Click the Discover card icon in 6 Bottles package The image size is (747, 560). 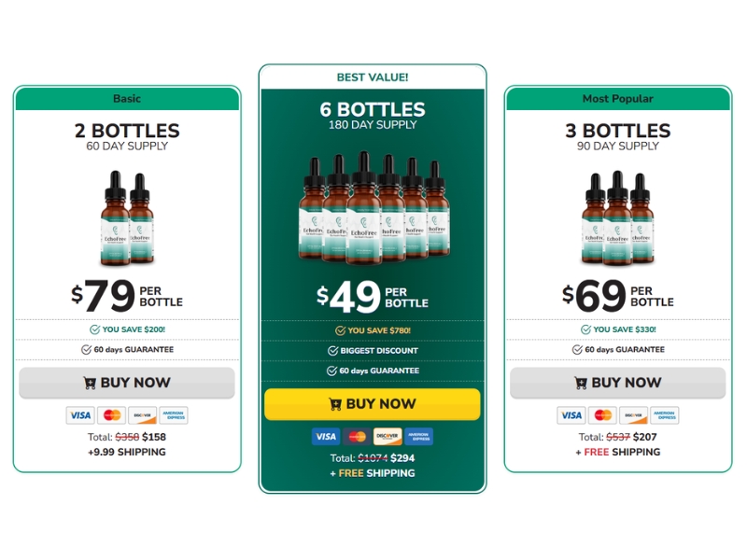(x=388, y=436)
